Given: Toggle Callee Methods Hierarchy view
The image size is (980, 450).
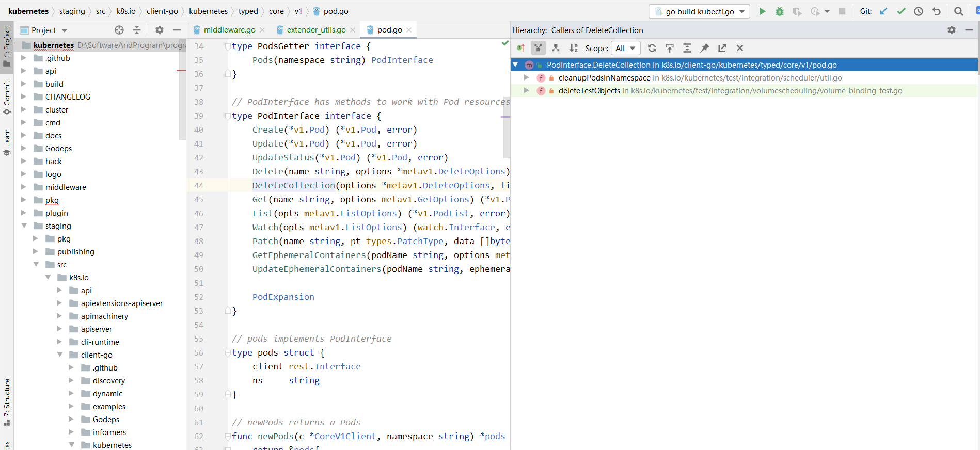Looking at the screenshot, I should (556, 48).
